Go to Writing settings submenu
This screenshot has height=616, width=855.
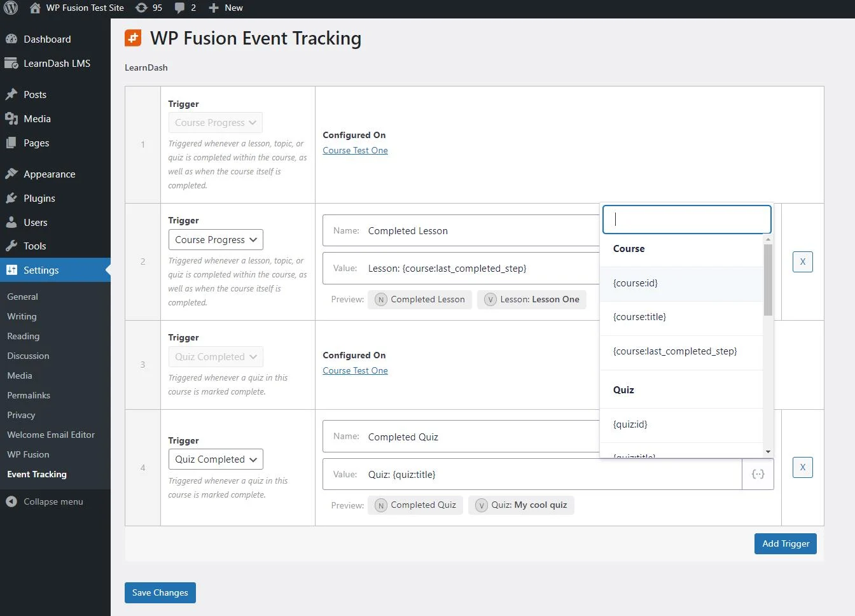coord(22,316)
